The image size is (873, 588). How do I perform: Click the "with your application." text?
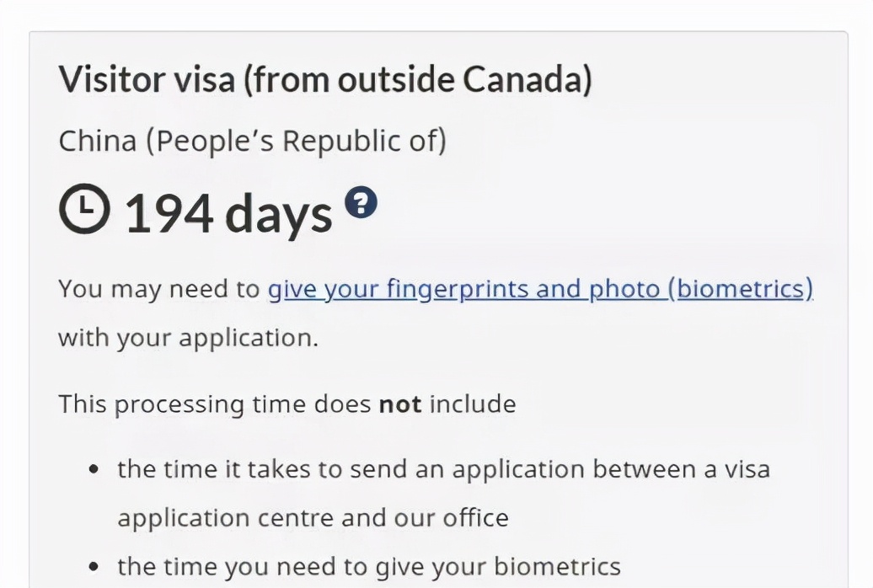pyautogui.click(x=188, y=338)
